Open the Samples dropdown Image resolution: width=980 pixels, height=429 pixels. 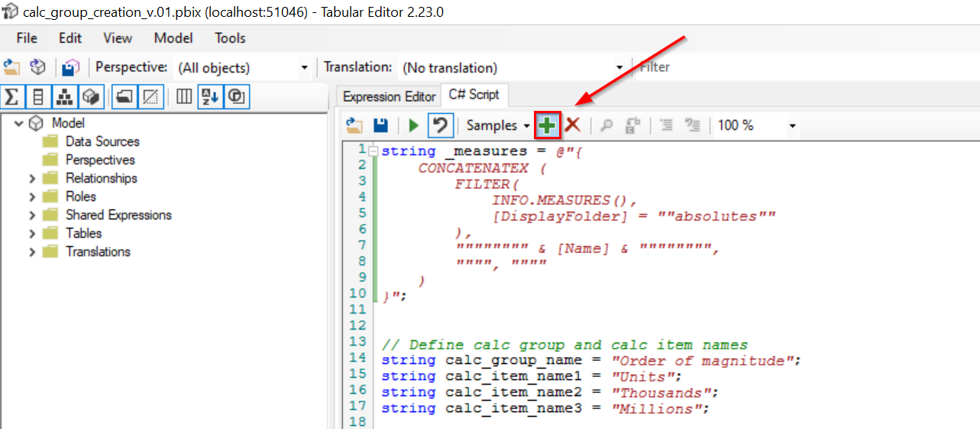tap(499, 125)
